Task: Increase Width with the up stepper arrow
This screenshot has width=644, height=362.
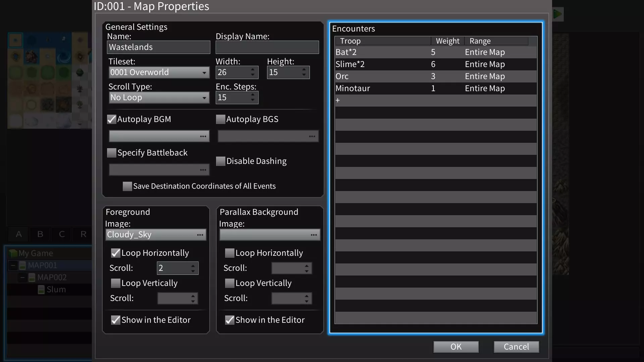Action: coord(253,70)
